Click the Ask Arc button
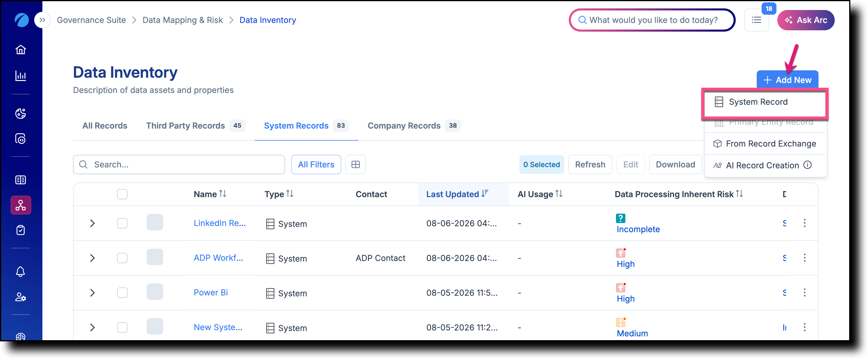 point(806,20)
